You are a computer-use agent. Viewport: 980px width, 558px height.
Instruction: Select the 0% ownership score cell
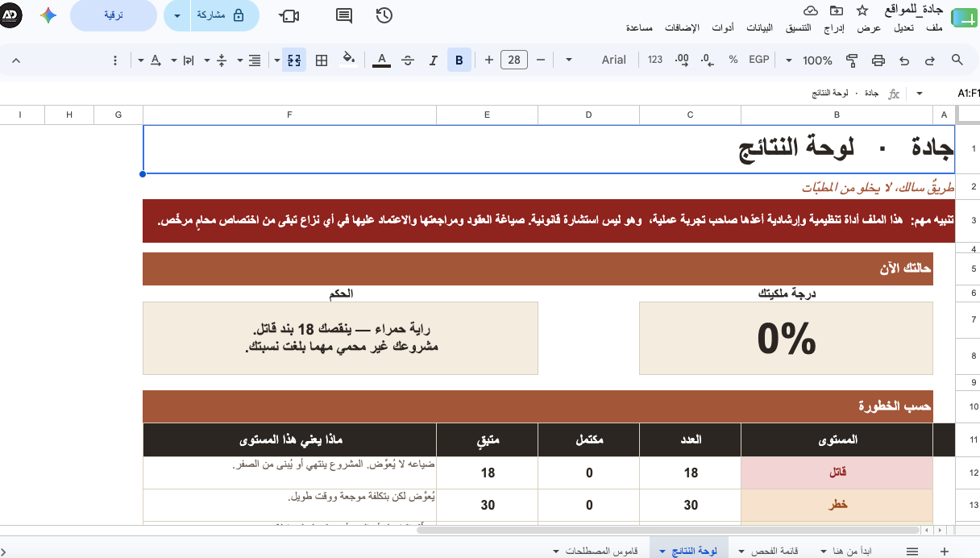tap(786, 339)
